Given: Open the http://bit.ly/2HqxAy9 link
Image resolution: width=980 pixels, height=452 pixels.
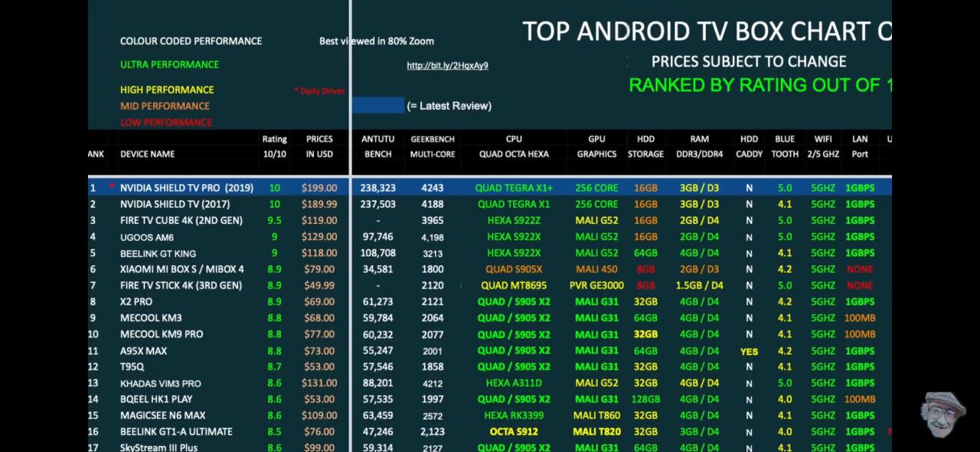Looking at the screenshot, I should pyautogui.click(x=447, y=66).
